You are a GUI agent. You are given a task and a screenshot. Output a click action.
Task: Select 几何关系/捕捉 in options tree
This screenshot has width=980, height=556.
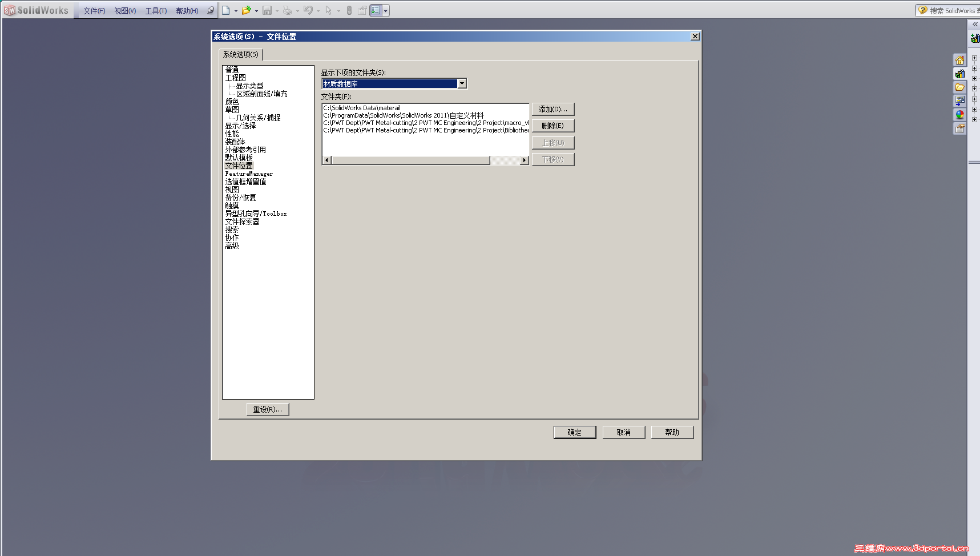258,118
